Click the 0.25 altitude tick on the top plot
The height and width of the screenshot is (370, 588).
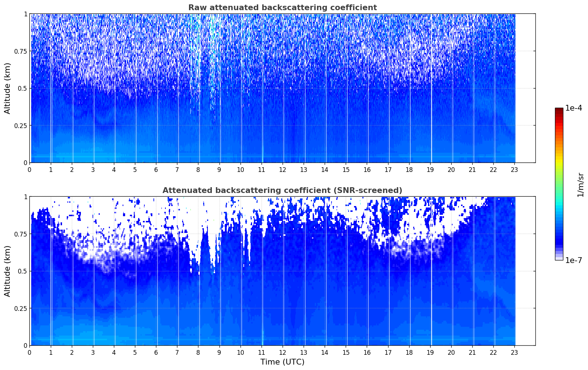click(x=20, y=126)
